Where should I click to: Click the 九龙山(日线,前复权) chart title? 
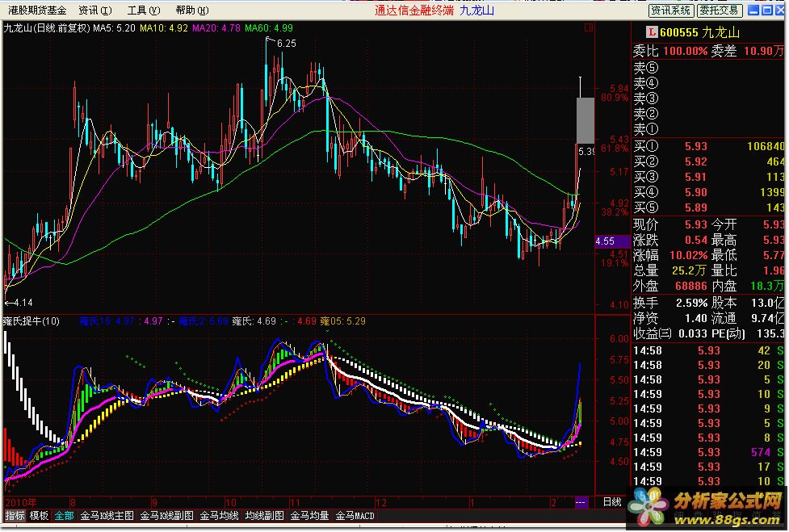[47, 28]
